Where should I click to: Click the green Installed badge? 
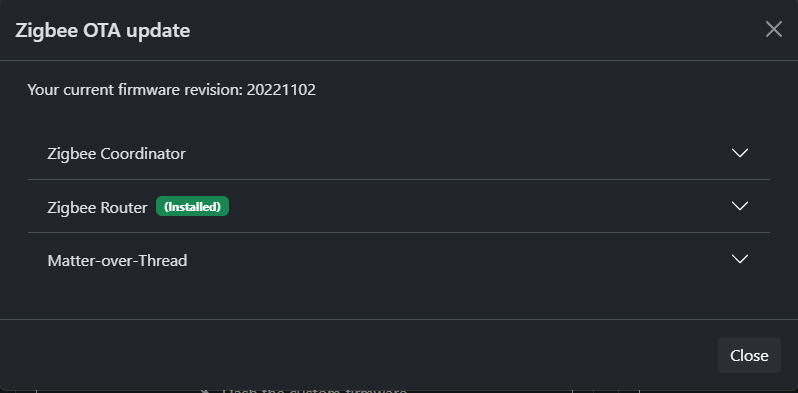click(x=192, y=206)
